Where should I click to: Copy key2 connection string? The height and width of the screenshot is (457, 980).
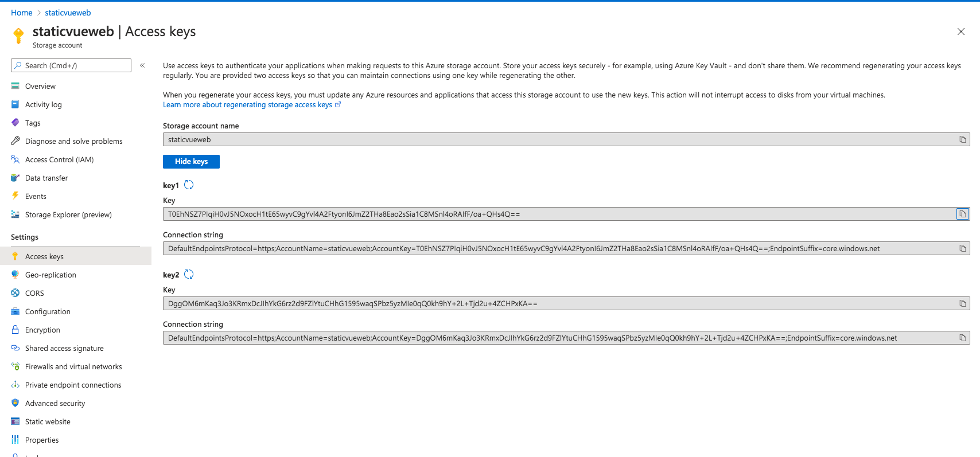pyautogui.click(x=963, y=338)
